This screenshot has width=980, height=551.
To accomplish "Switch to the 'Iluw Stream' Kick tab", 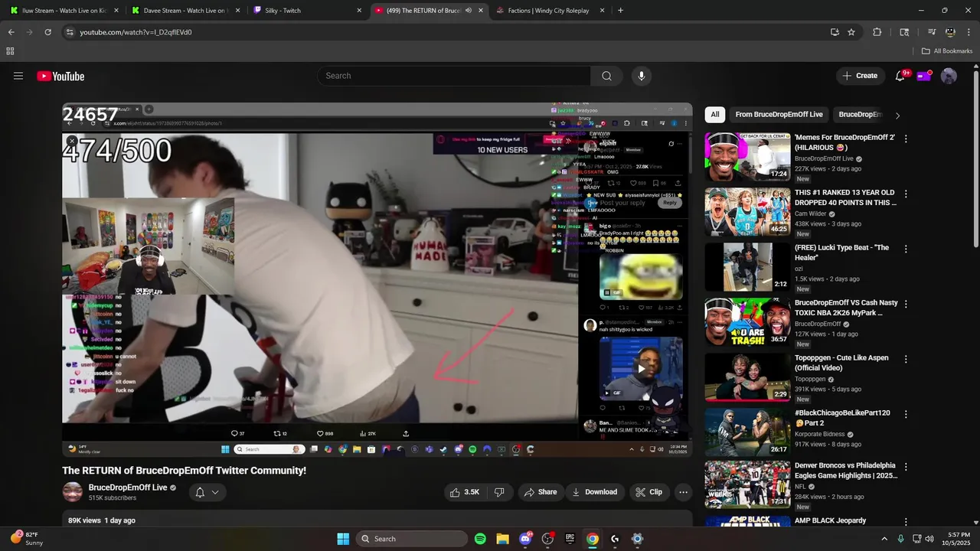I will 63,11.
